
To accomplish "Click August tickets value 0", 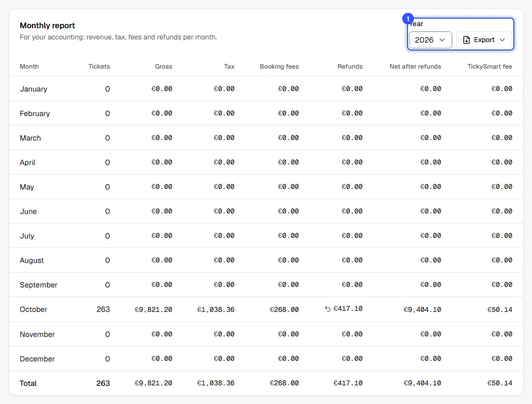I will 107,260.
